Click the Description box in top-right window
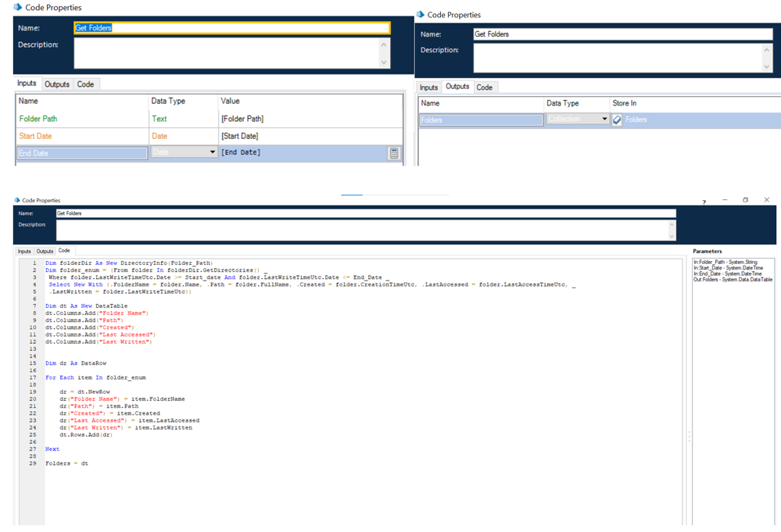781x532 pixels. coord(622,58)
